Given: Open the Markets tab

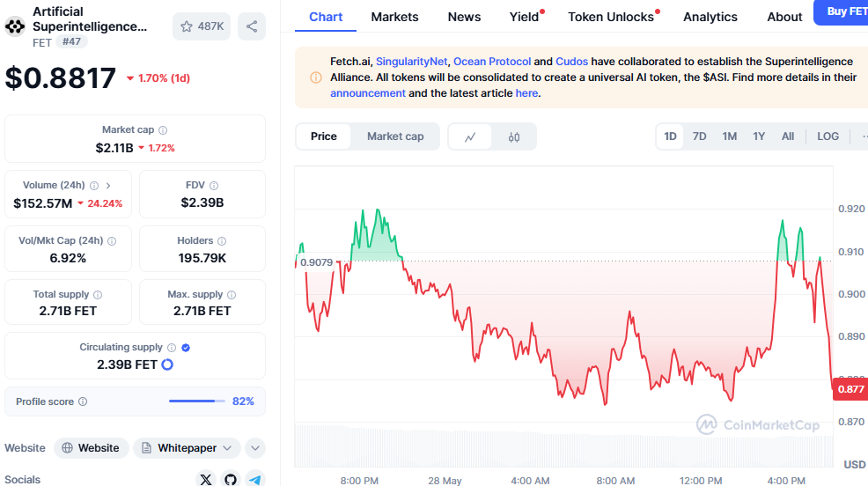Looking at the screenshot, I should (x=394, y=17).
